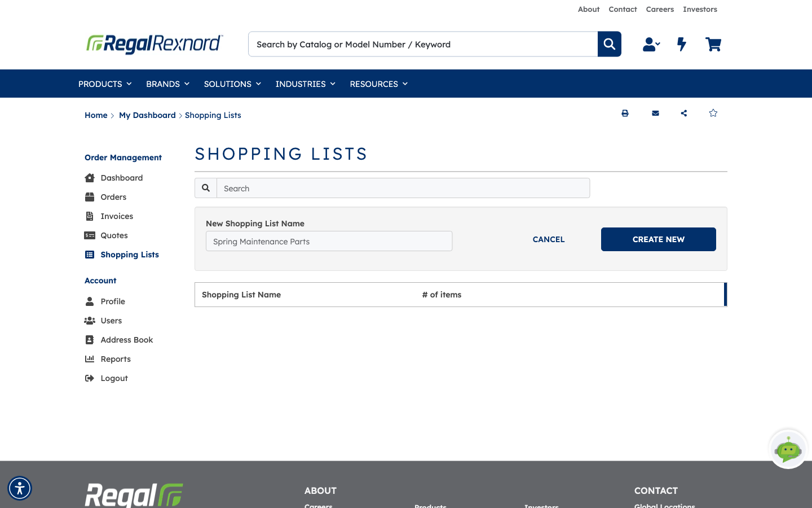This screenshot has height=508, width=812.
Task: Open the Contact link at top
Action: (623, 9)
